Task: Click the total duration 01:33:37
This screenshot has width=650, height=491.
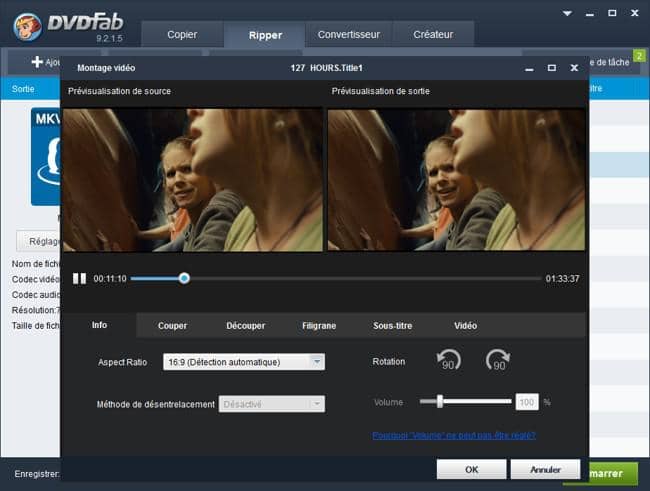Action: click(x=563, y=279)
